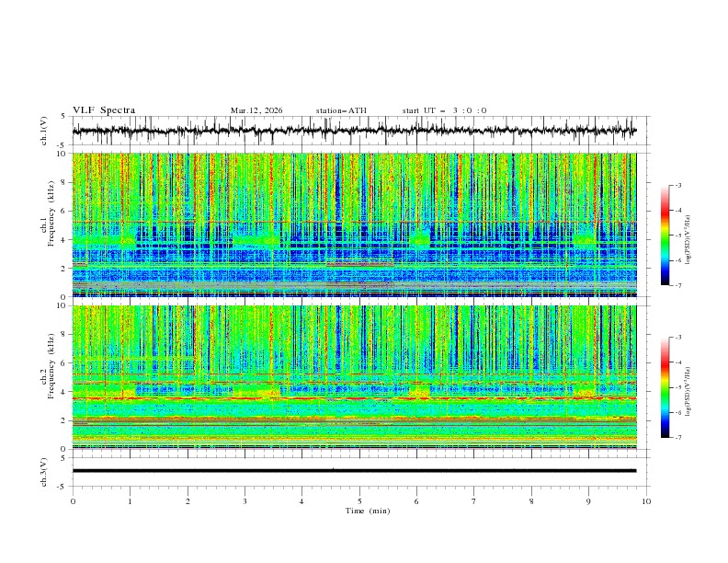The image size is (728, 563).
Task: Click the ch.1 voltage waveform trace
Action: (x=354, y=131)
